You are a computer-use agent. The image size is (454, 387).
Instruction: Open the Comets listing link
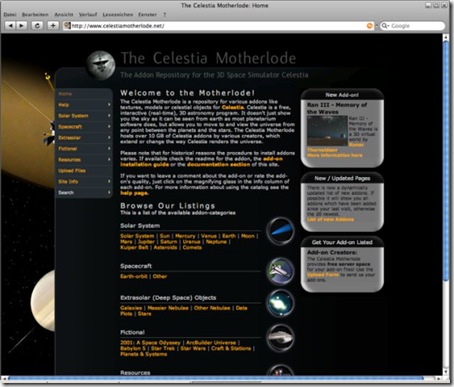pos(192,247)
